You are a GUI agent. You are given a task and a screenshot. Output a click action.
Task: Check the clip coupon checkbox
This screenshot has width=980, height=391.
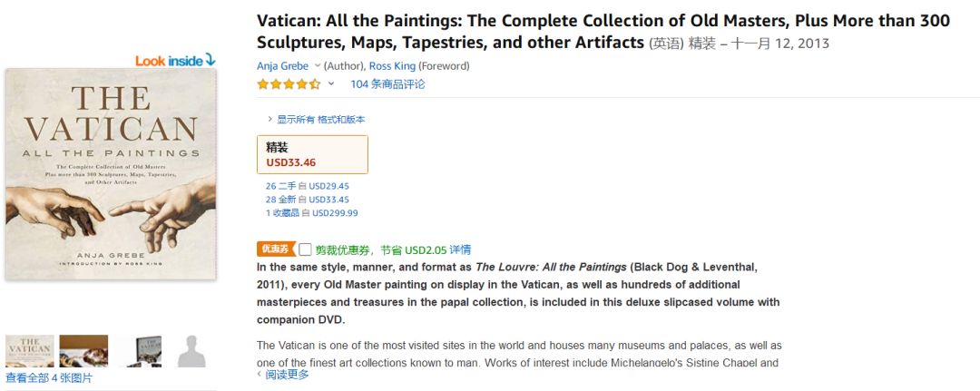(305, 249)
